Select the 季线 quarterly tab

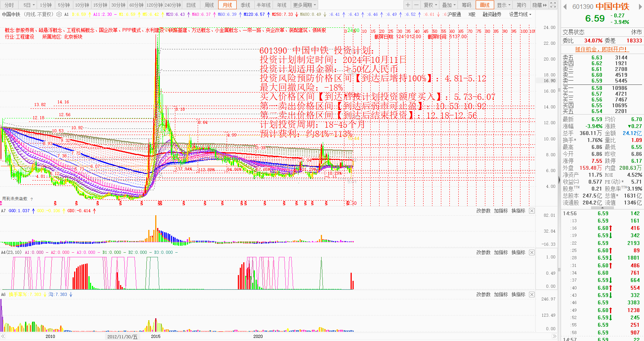[246, 5]
